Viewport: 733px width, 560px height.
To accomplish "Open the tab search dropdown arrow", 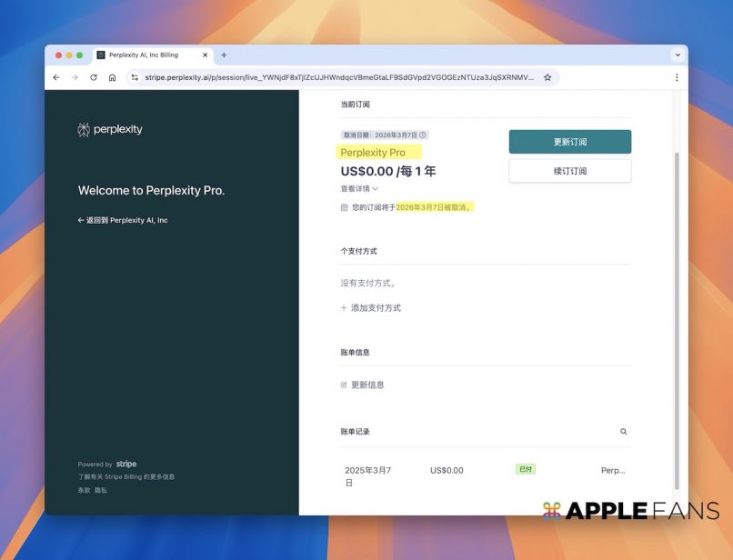I will (677, 55).
